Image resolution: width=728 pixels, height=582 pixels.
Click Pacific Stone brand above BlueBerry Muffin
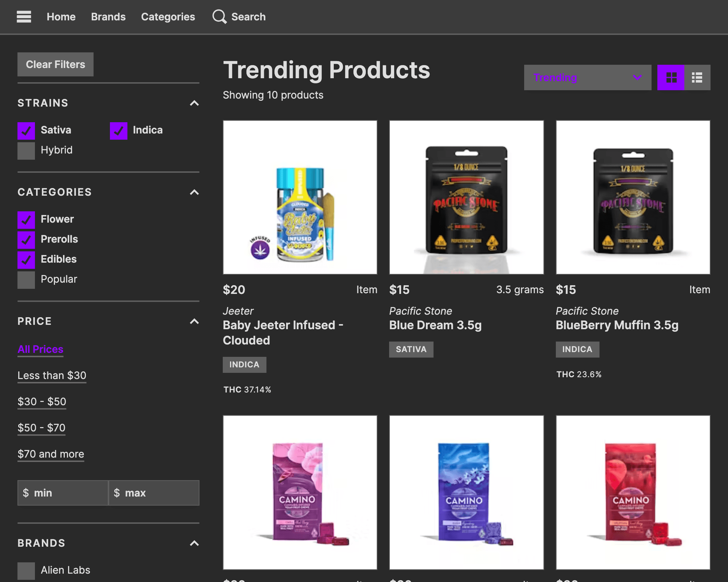tap(587, 311)
